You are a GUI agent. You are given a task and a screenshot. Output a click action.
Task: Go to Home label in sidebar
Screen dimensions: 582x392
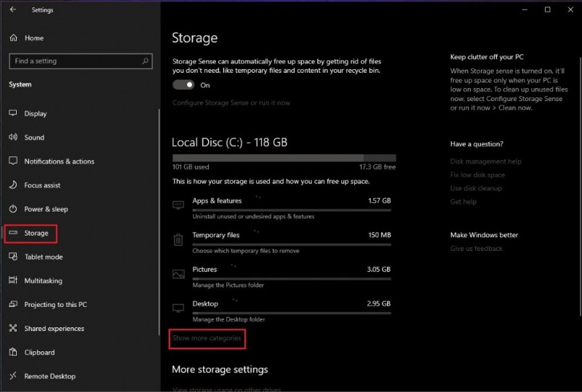point(34,38)
